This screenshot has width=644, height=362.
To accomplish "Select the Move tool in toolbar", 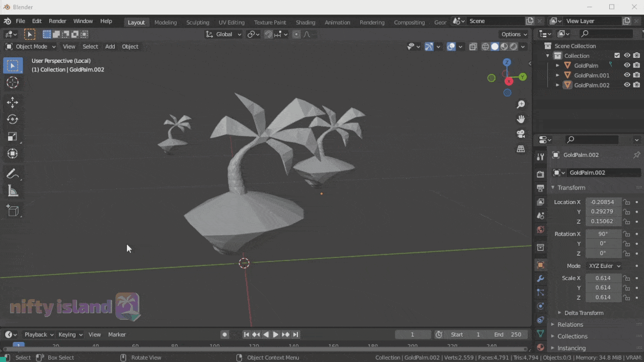I will coord(13,103).
